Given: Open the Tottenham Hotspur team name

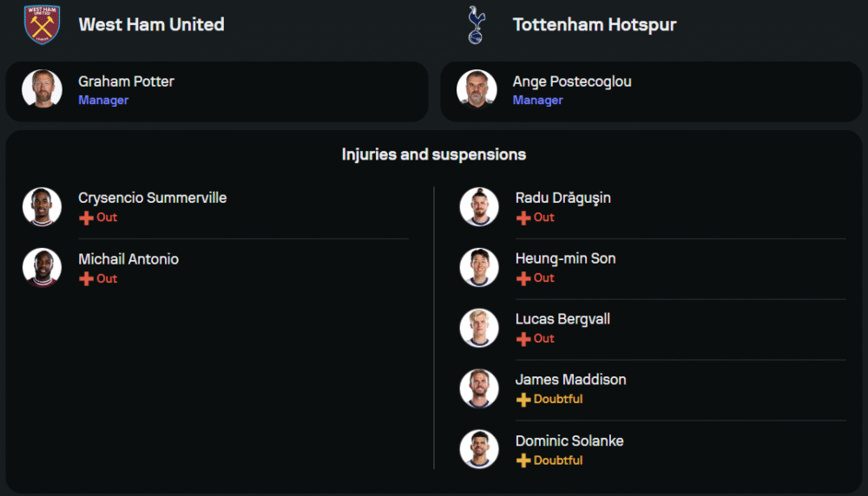Looking at the screenshot, I should pos(594,24).
